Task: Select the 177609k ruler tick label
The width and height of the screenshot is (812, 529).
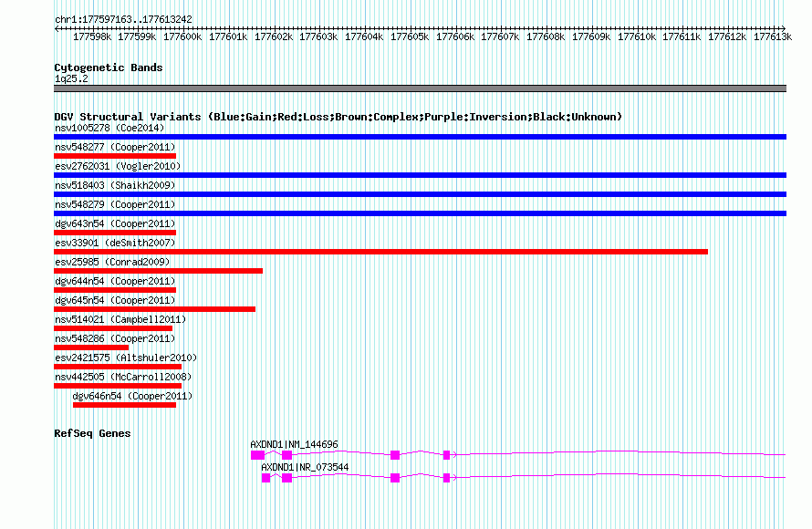Action: tap(591, 36)
